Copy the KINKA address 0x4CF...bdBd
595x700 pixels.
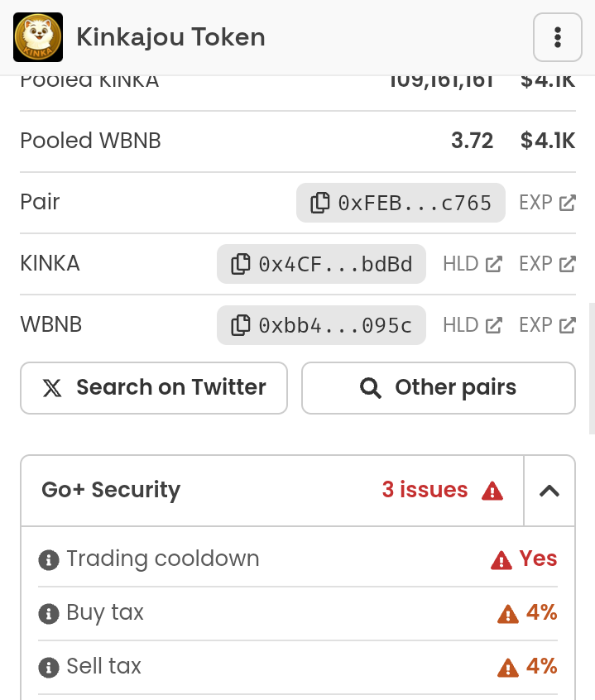click(321, 264)
